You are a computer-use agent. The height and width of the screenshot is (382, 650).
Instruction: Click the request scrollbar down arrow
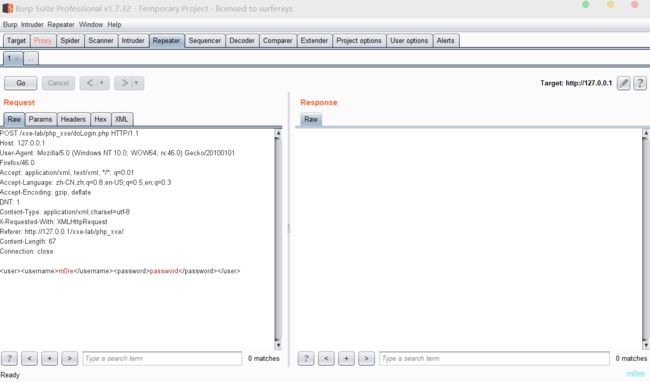(x=278, y=345)
